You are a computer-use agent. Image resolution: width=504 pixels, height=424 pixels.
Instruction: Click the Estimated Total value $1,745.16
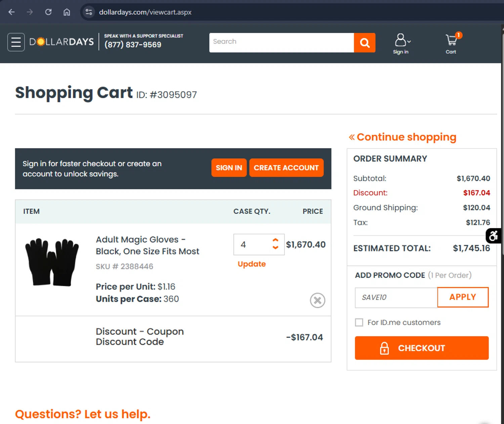(x=471, y=248)
